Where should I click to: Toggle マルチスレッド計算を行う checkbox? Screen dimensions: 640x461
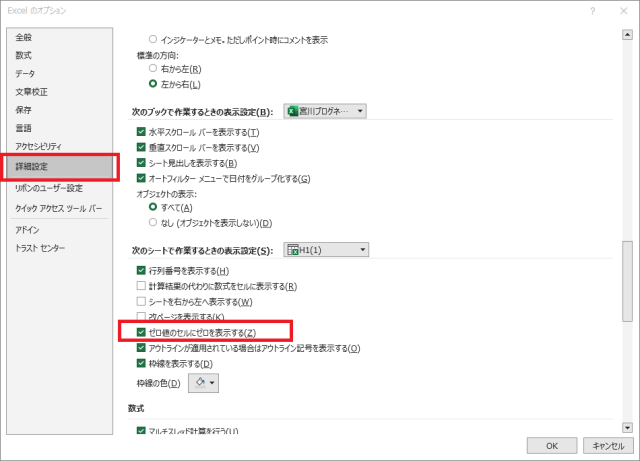[x=141, y=430]
